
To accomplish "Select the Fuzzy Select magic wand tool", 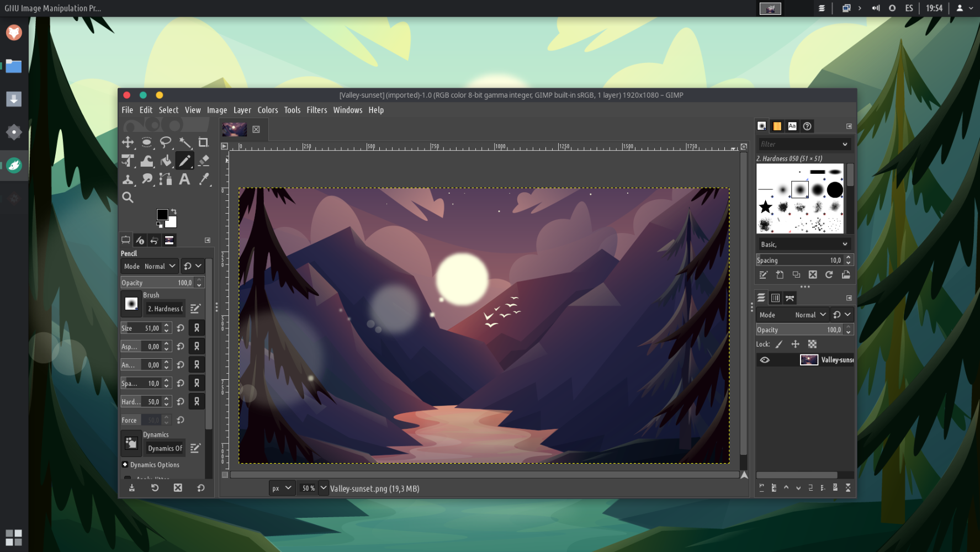I will point(184,142).
